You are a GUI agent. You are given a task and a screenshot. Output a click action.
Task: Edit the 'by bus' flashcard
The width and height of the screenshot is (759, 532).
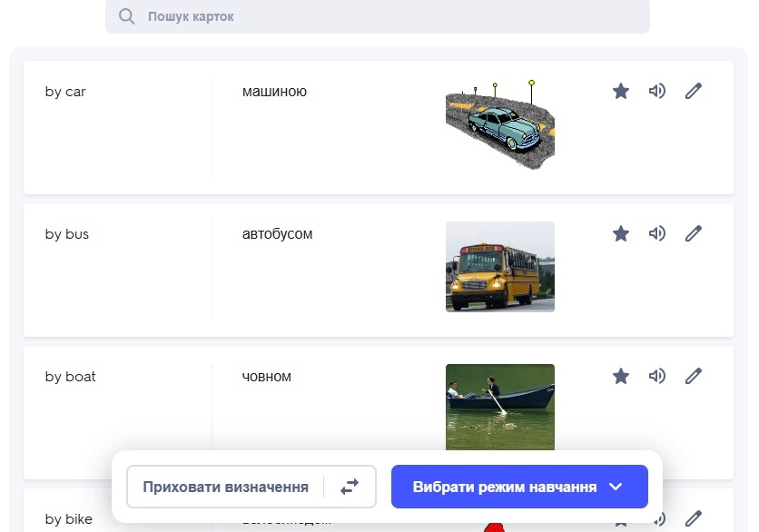[x=694, y=233]
